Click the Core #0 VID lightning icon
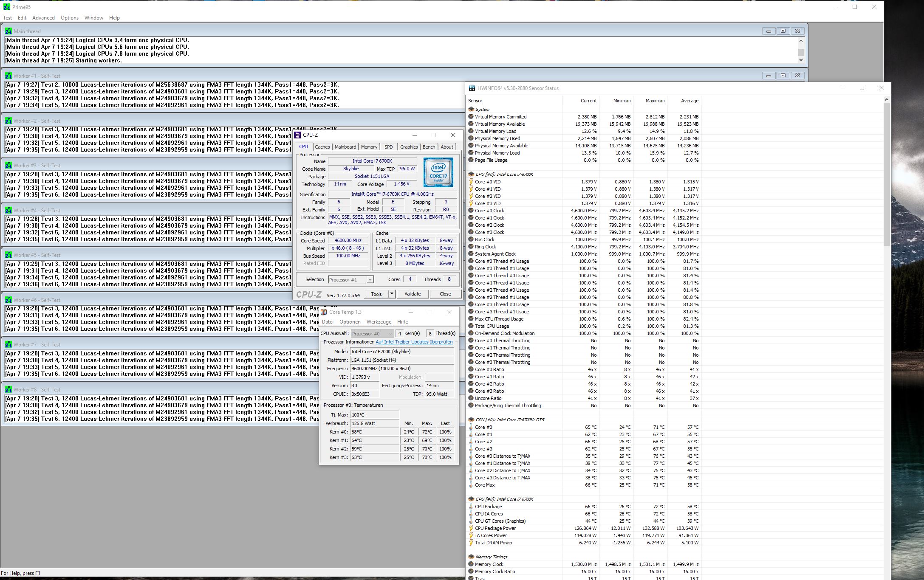Image resolution: width=924 pixels, height=580 pixels. 471,182
